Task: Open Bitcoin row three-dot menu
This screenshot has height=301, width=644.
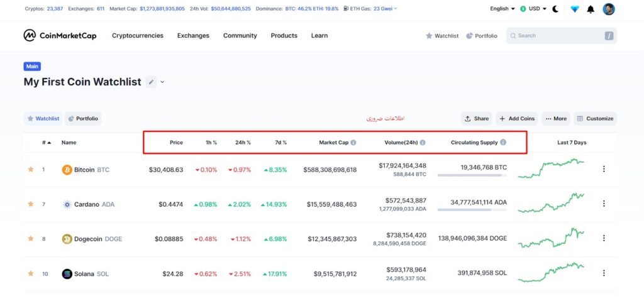Action: 603,169
